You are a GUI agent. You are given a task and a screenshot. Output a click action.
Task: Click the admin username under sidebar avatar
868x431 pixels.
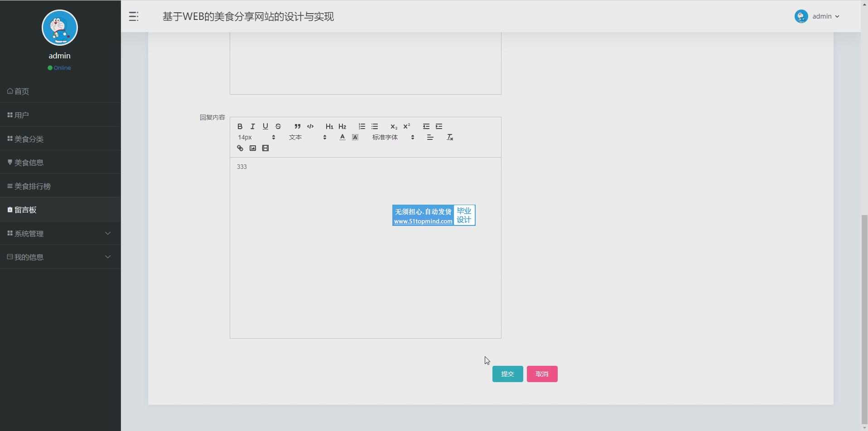(60, 56)
